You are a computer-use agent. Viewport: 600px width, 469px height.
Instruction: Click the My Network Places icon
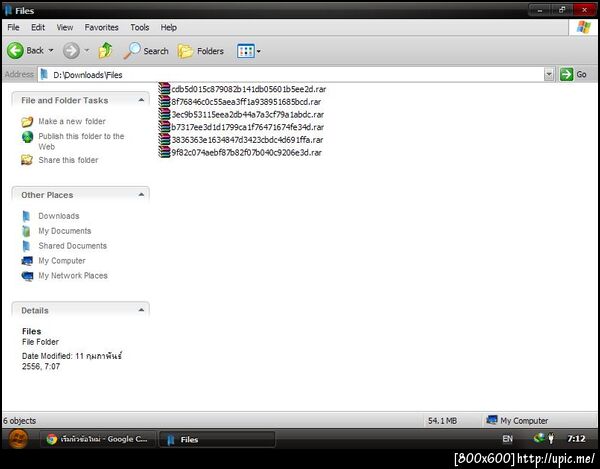pos(27,276)
